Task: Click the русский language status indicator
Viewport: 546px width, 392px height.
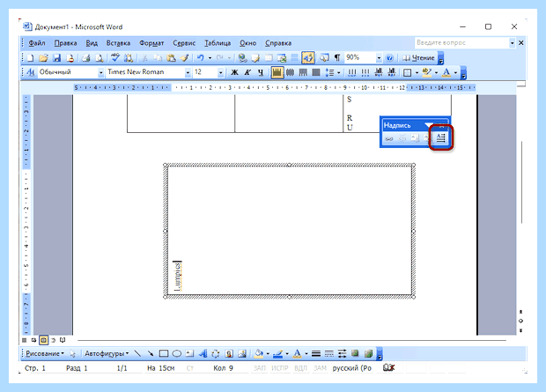Action: click(x=352, y=368)
